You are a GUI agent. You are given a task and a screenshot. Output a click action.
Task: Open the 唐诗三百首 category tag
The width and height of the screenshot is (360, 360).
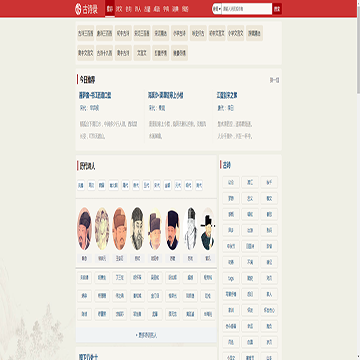click(x=104, y=33)
